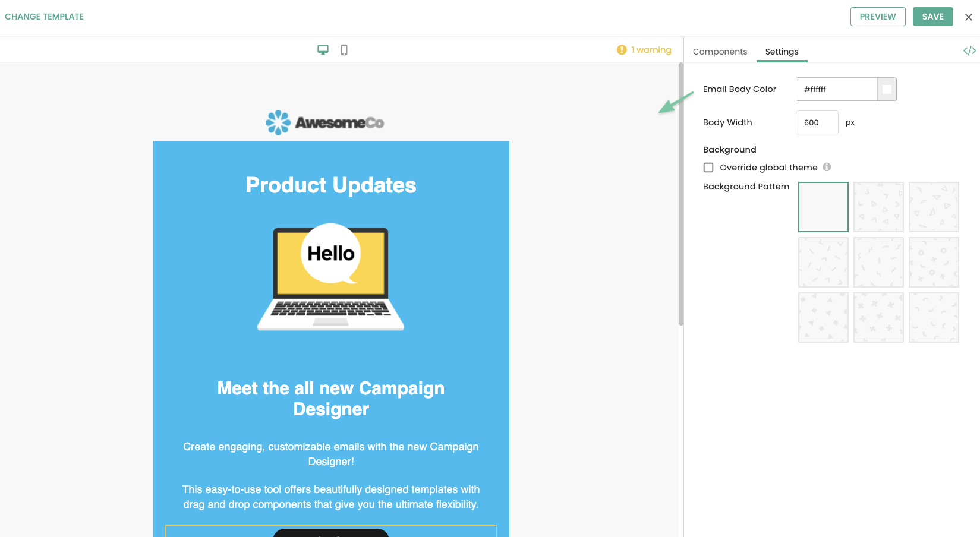Image resolution: width=980 pixels, height=537 pixels.
Task: Open the code editor view icon
Action: pos(969,50)
